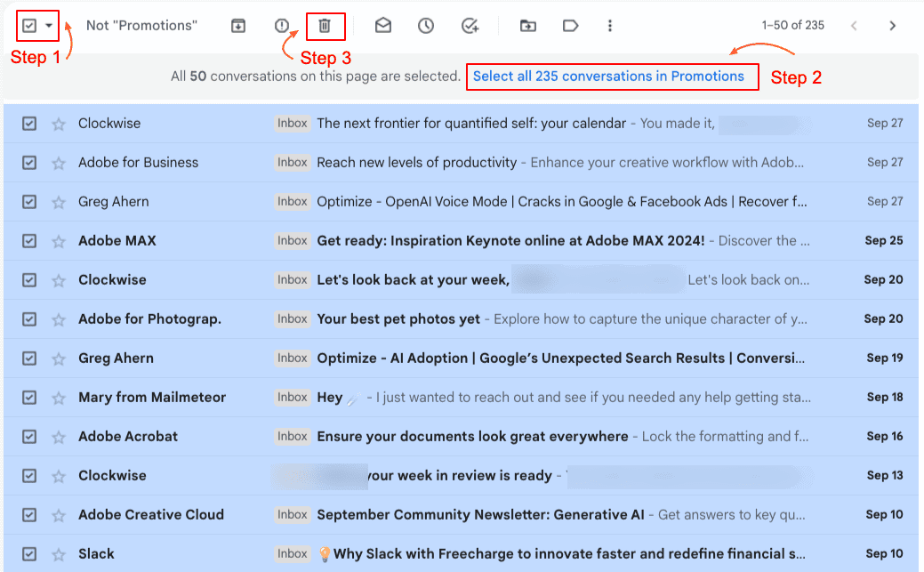Click the 'Adobe Acrobat' sender name
The width and height of the screenshot is (924, 572).
point(128,437)
